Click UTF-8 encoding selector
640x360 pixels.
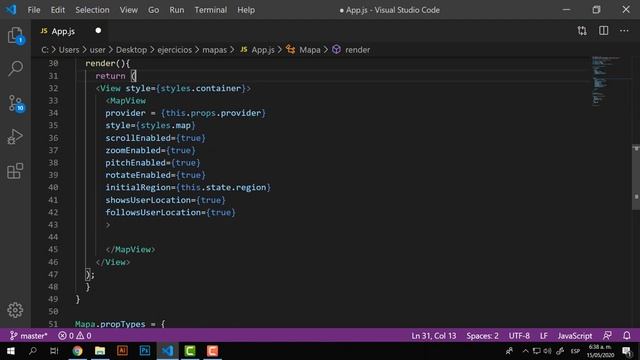coord(519,336)
